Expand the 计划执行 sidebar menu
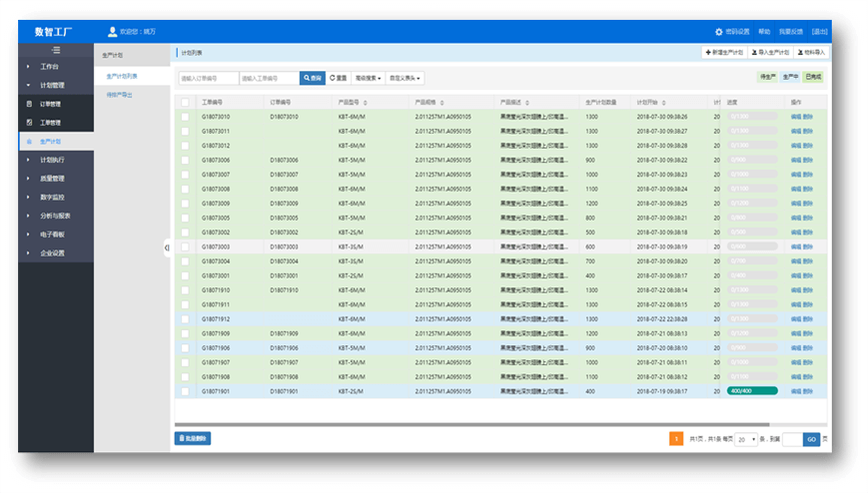 [x=55, y=160]
